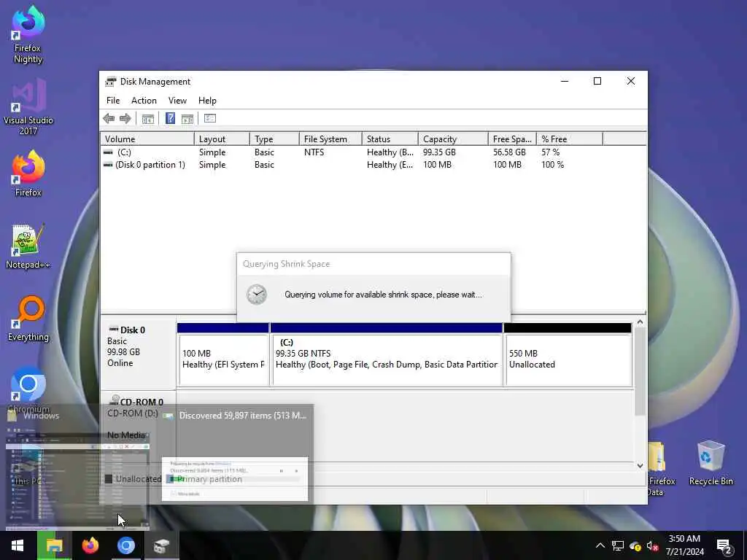Click the 99.35 GB capacity cell

(x=439, y=152)
